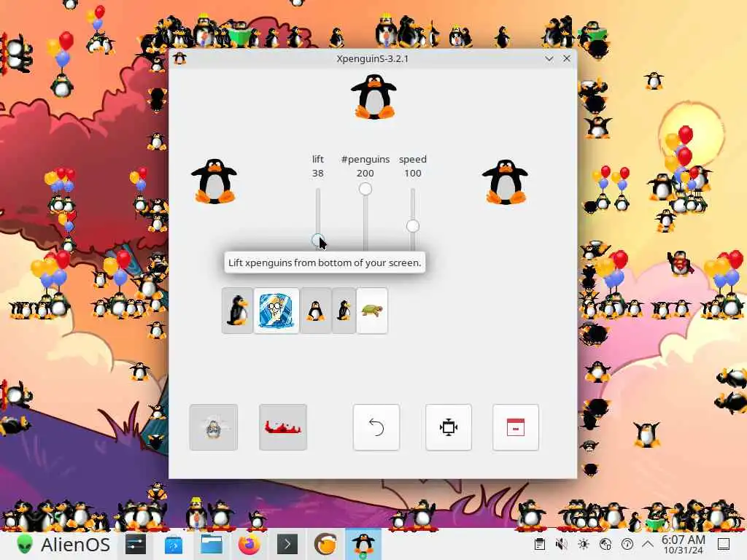The image size is (747, 560).
Task: Click the XpenguinS title bar penguin icon
Action: coord(179,58)
